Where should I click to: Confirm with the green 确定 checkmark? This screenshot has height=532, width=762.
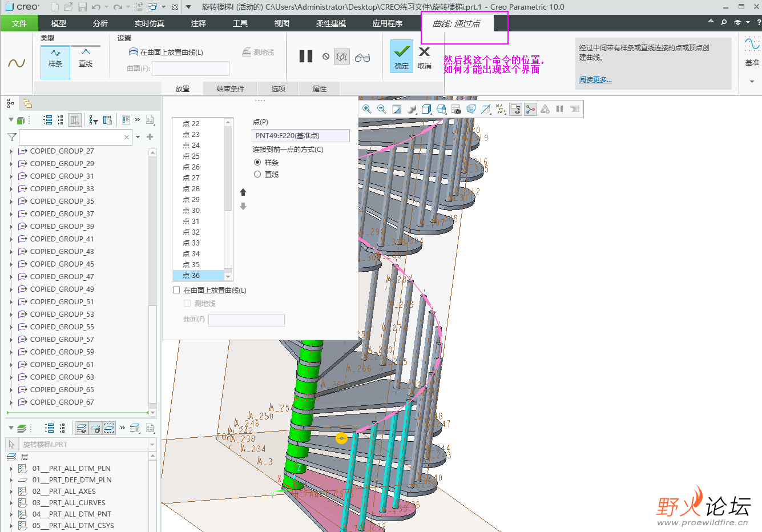pos(402,56)
